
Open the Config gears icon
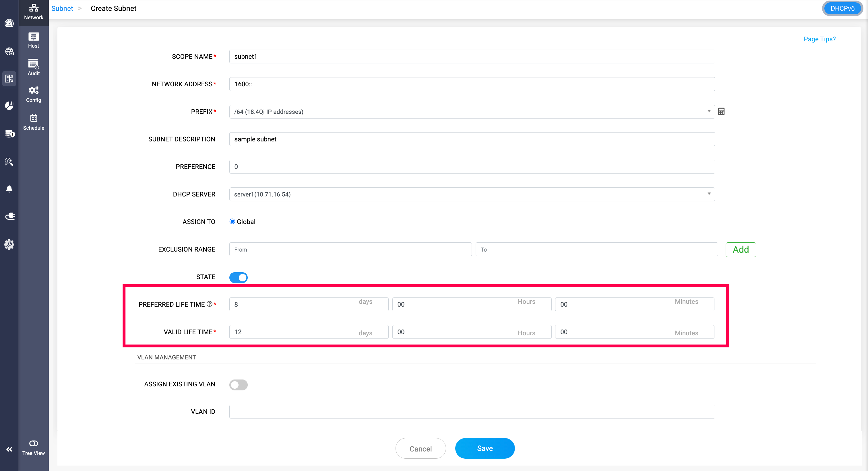point(33,94)
